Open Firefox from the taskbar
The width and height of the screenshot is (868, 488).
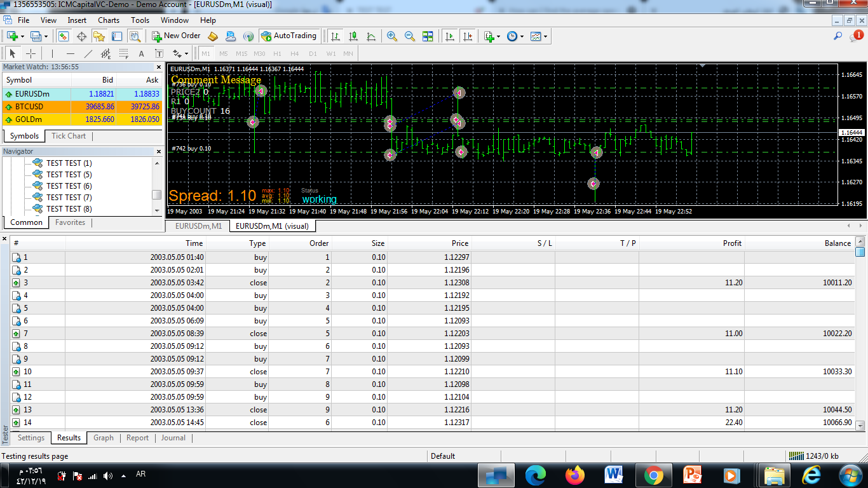pyautogui.click(x=575, y=475)
